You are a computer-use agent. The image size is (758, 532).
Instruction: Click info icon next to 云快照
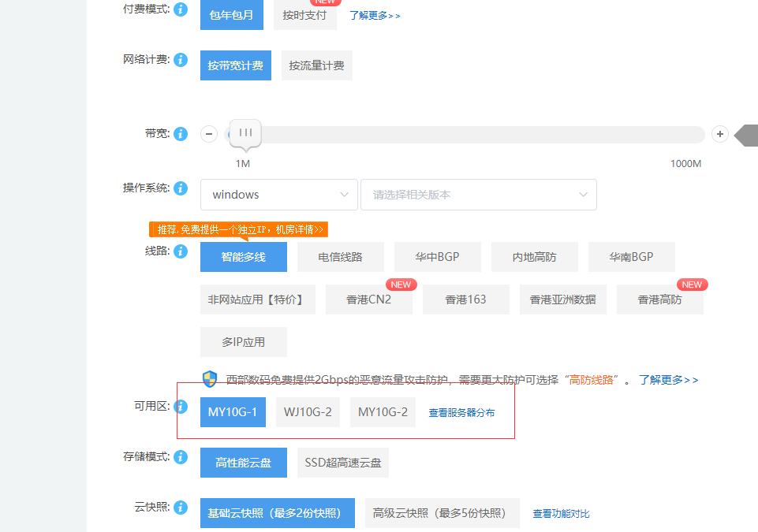(x=181, y=508)
